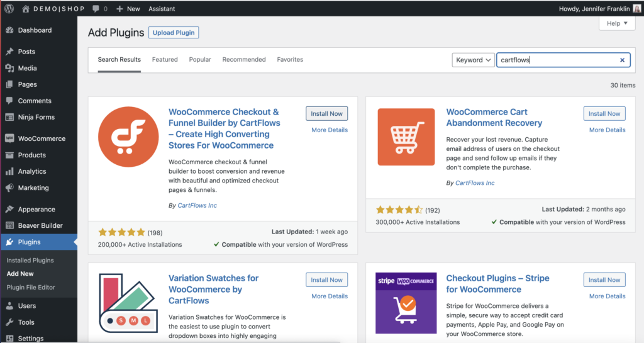Click 'Last Updated: 2 months ago' text
This screenshot has height=343, width=644.
coord(584,209)
